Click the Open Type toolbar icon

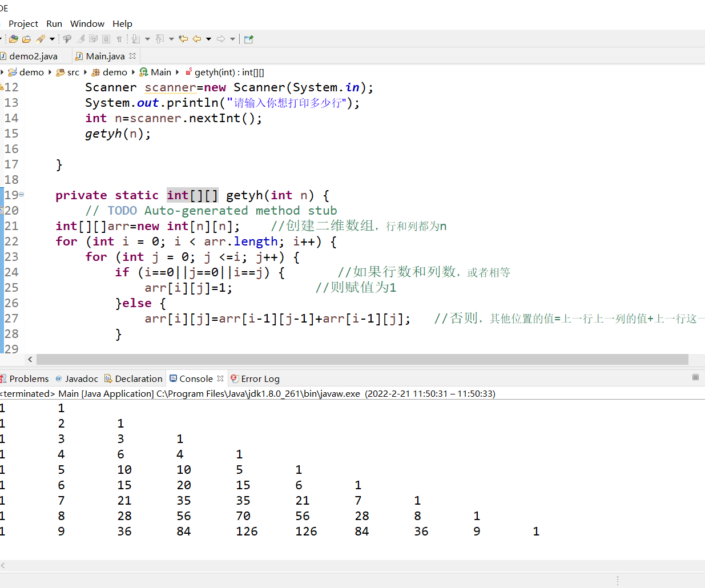pyautogui.click(x=14, y=39)
